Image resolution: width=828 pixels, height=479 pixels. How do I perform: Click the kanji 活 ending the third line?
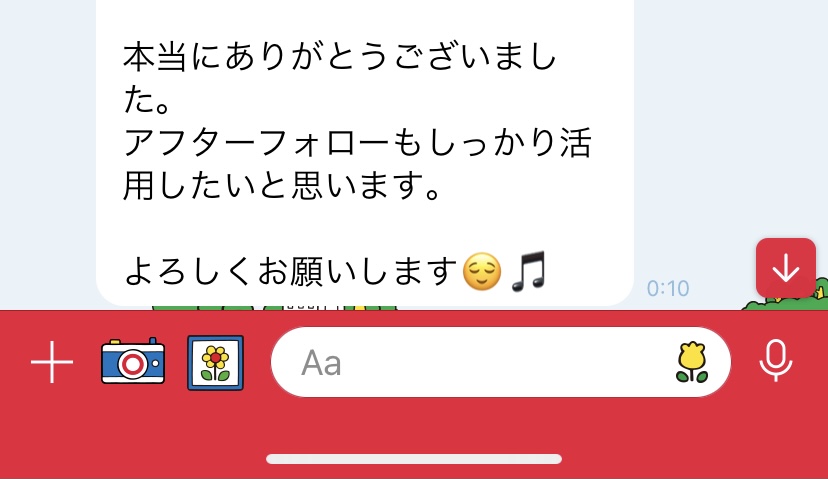coord(575,143)
